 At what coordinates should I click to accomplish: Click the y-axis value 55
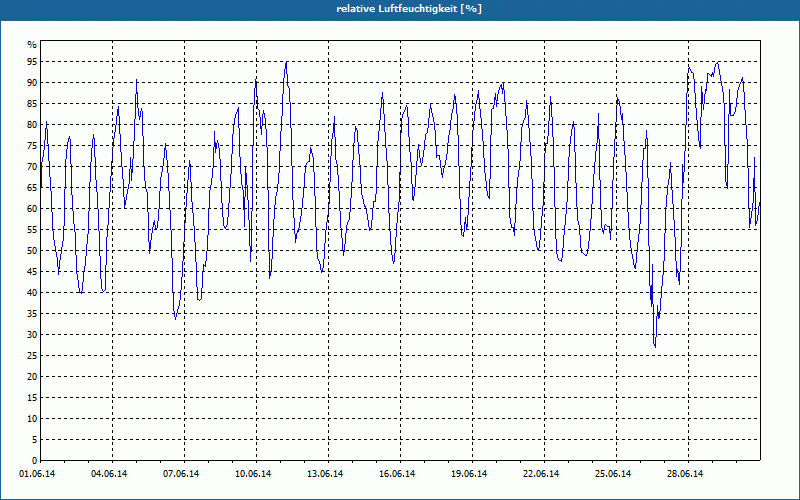pos(32,230)
